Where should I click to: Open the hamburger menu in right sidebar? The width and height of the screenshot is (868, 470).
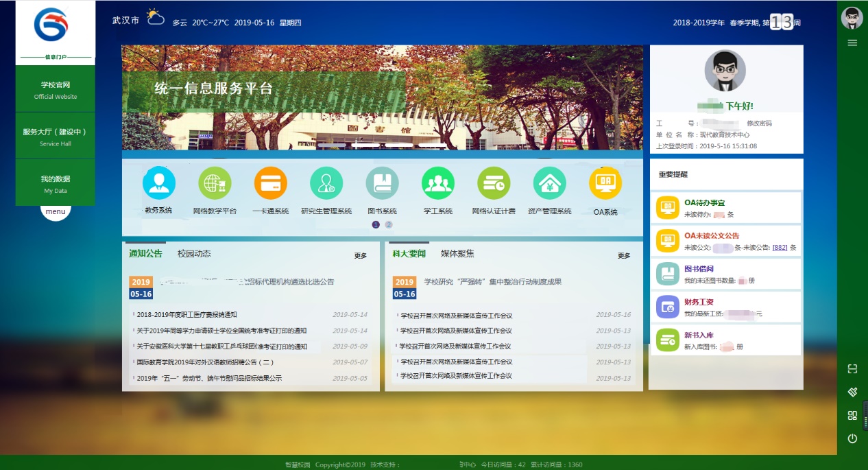852,43
